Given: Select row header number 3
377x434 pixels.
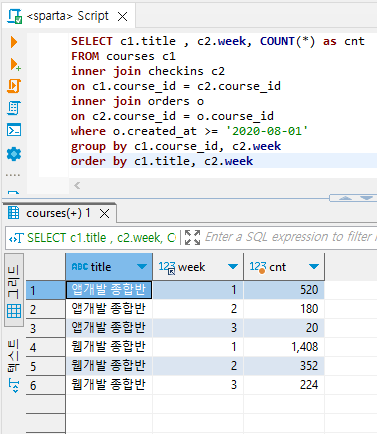Looking at the screenshot, I should tap(46, 328).
